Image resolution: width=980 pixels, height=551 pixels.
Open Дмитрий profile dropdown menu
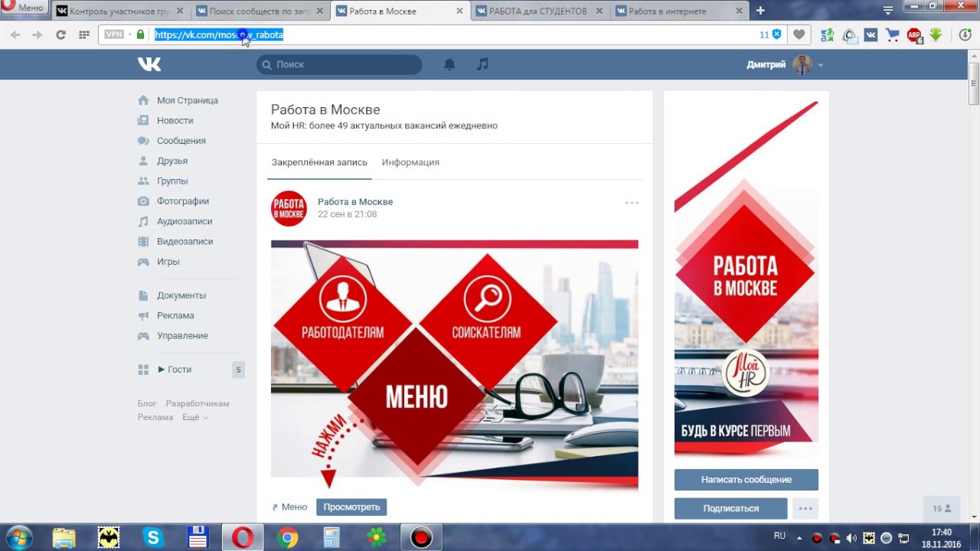tap(785, 64)
